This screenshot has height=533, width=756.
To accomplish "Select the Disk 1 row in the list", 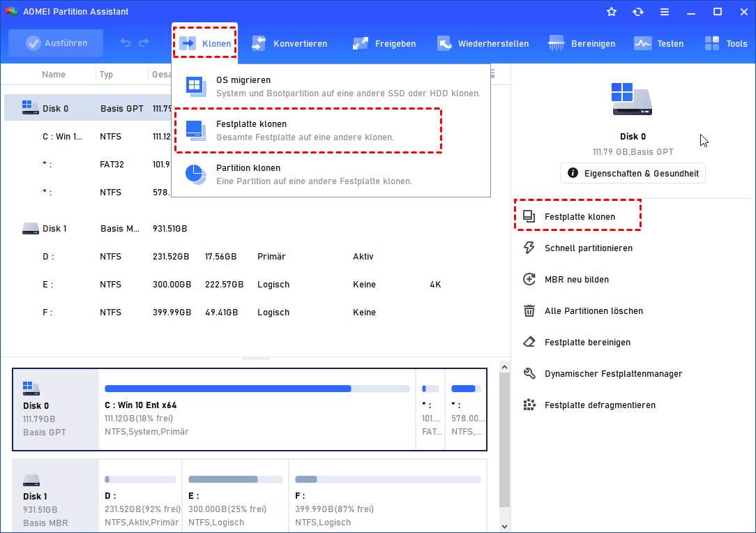I will click(x=255, y=228).
